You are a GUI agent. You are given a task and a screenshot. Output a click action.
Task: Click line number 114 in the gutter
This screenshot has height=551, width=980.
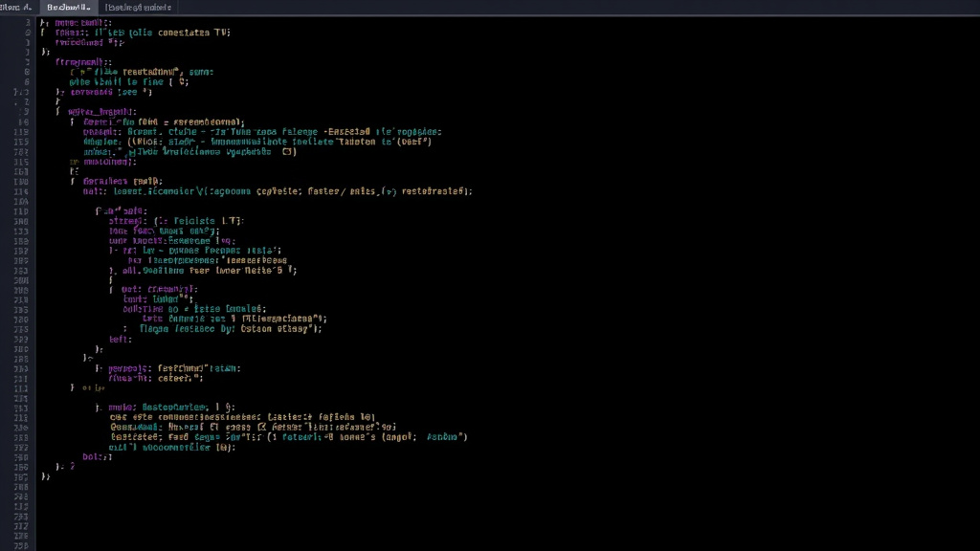coord(21,191)
